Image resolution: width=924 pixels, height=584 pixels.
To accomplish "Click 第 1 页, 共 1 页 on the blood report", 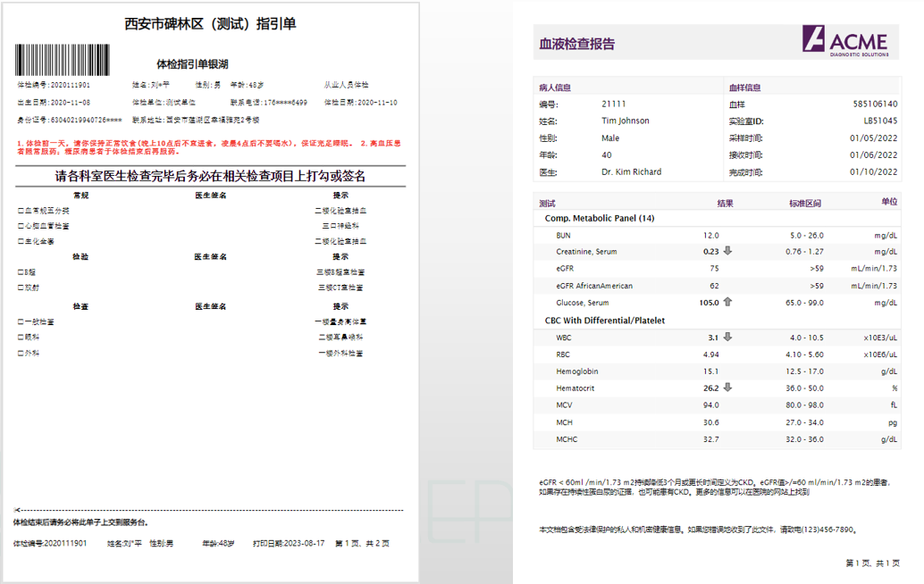I will tap(873, 563).
